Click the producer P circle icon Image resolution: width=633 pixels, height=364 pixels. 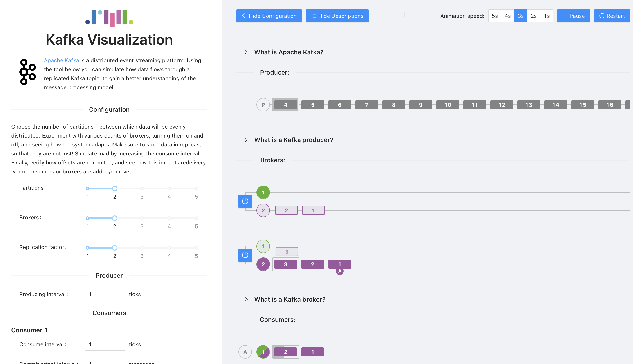263,105
